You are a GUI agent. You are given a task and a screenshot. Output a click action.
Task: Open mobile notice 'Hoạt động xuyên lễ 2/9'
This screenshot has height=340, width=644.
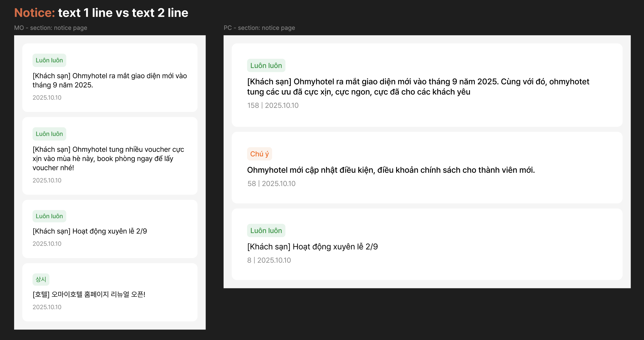90,231
